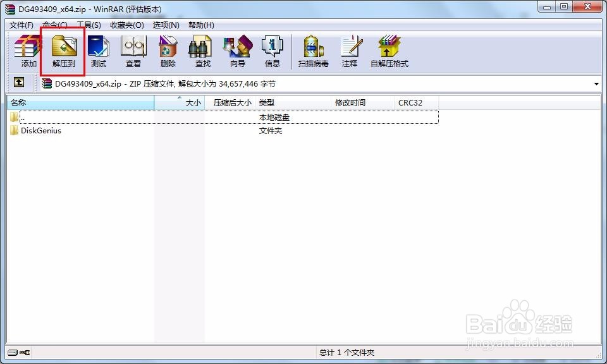Sort by Name (名称) column header
This screenshot has width=607, height=364.
point(80,103)
